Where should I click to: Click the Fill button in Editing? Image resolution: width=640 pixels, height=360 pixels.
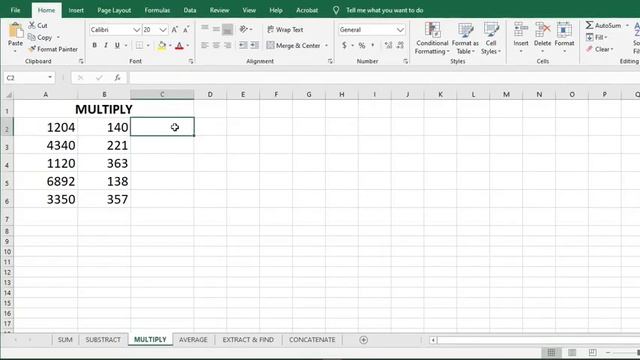(x=596, y=37)
